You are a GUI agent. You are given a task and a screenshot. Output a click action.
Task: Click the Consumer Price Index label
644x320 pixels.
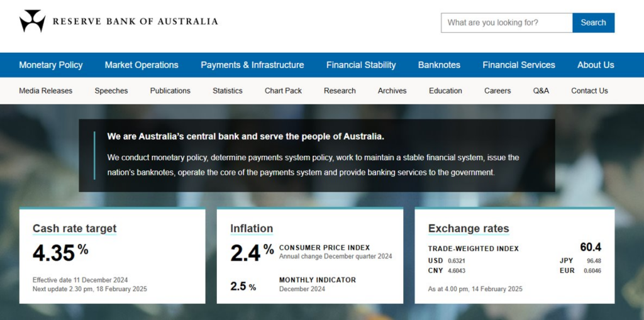[325, 248]
